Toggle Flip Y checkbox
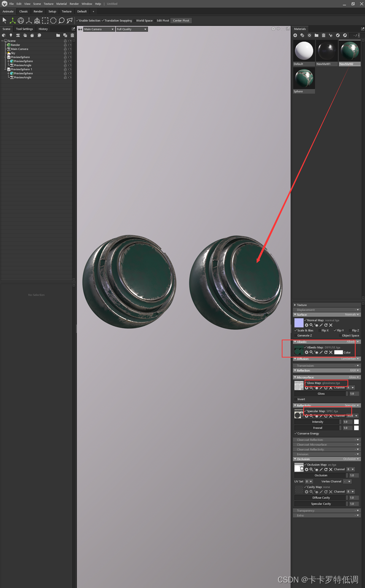The image size is (365, 588). [x=335, y=330]
